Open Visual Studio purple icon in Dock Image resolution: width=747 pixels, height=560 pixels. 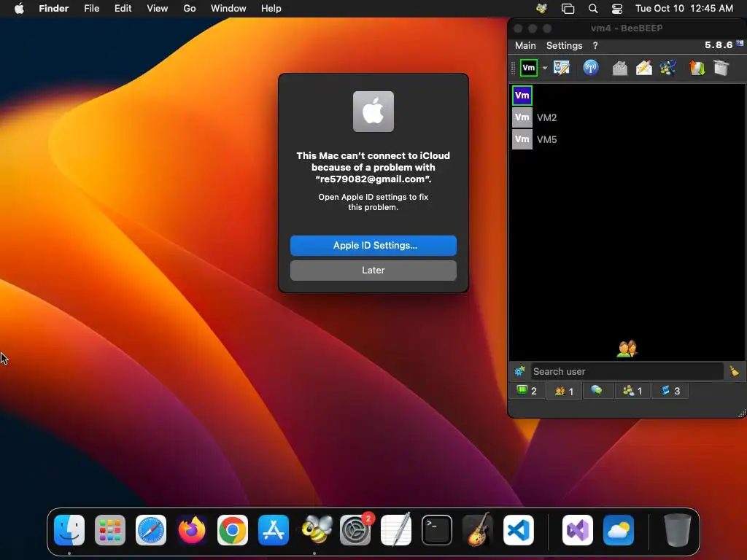(x=578, y=530)
